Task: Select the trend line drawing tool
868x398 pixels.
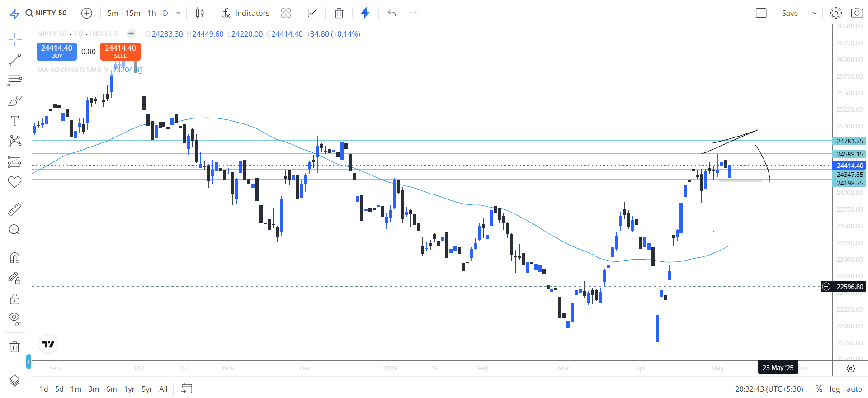Action: (x=15, y=60)
